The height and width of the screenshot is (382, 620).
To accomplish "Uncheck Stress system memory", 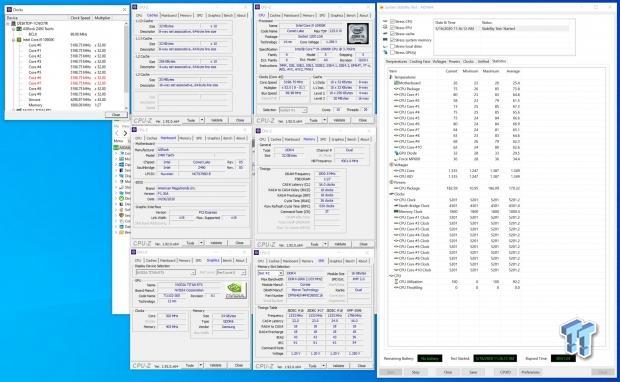I will click(392, 40).
